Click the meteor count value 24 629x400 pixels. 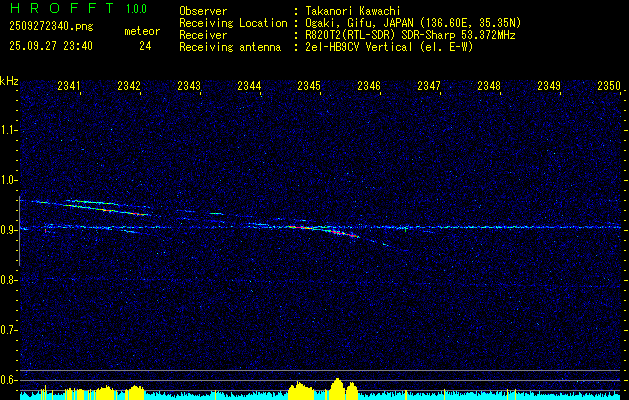(145, 46)
